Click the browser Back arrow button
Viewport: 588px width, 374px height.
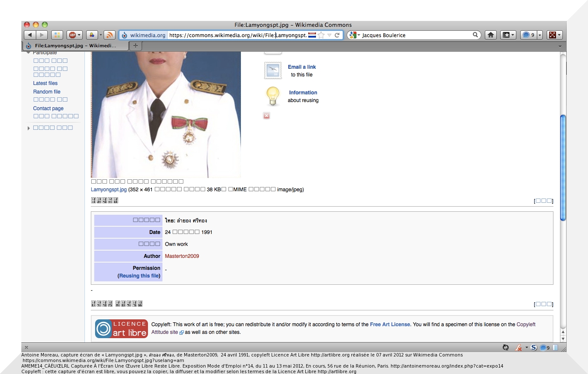(30, 35)
